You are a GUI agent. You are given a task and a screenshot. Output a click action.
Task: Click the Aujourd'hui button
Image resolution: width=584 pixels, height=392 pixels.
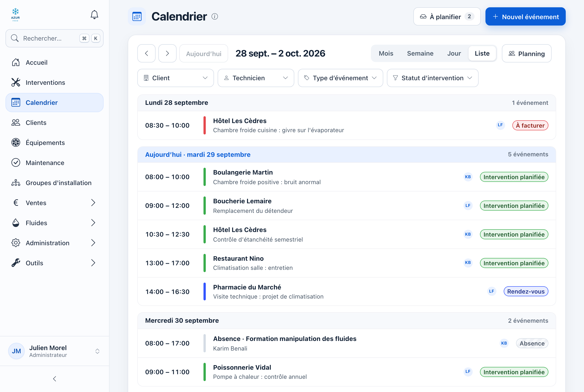point(204,54)
